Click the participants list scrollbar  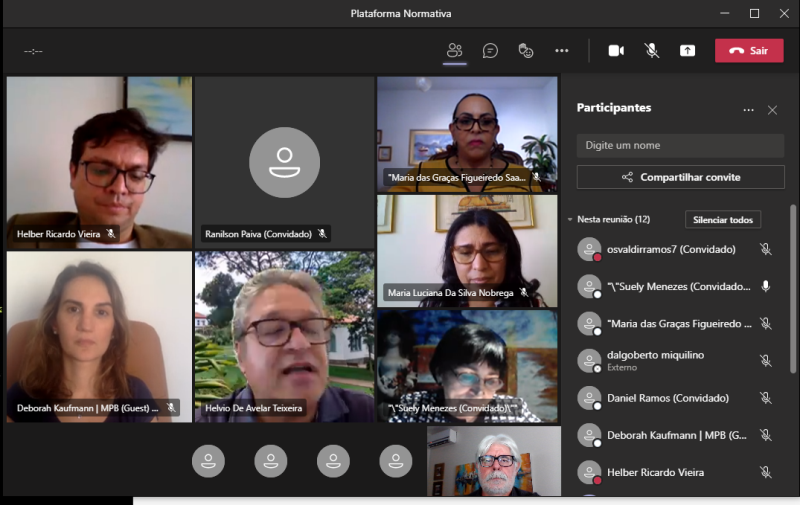click(793, 289)
